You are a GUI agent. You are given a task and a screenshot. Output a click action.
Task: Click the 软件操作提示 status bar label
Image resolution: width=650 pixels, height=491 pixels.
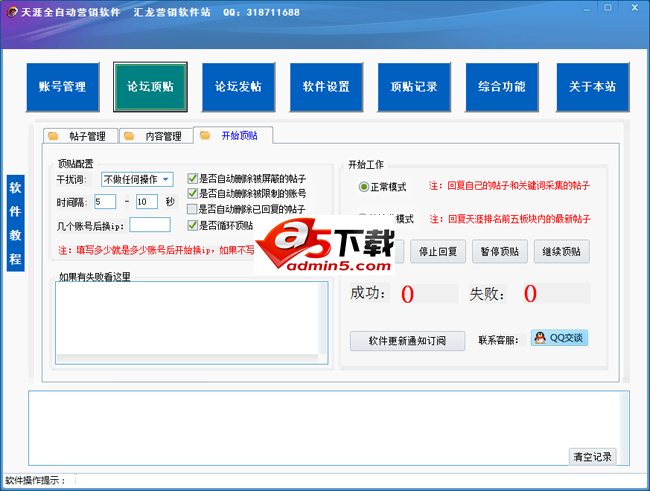coord(35,481)
